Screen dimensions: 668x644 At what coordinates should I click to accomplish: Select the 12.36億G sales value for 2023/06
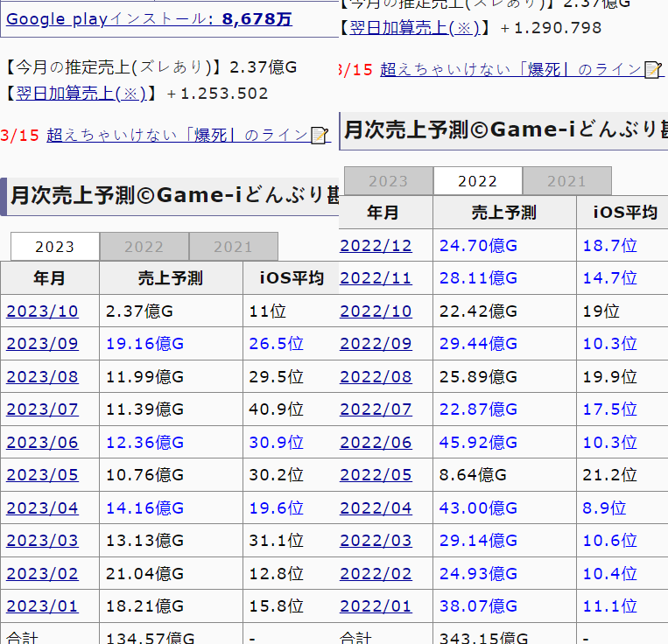click(144, 442)
